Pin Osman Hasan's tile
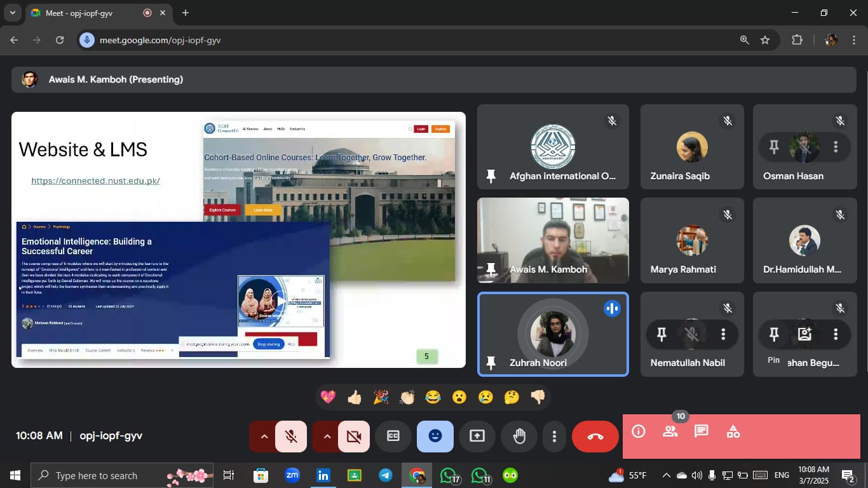This screenshot has width=868, height=488. point(774,147)
